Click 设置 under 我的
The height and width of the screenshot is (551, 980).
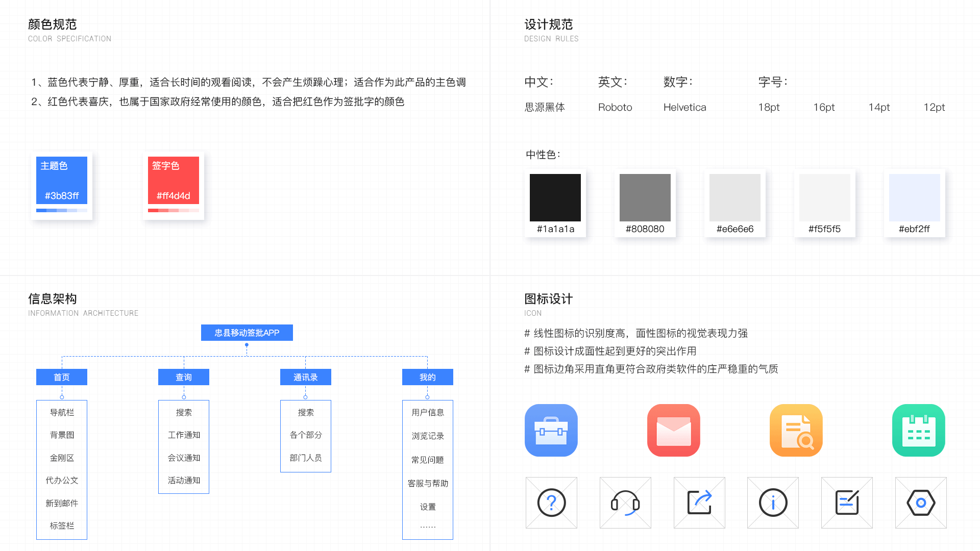pyautogui.click(x=428, y=507)
